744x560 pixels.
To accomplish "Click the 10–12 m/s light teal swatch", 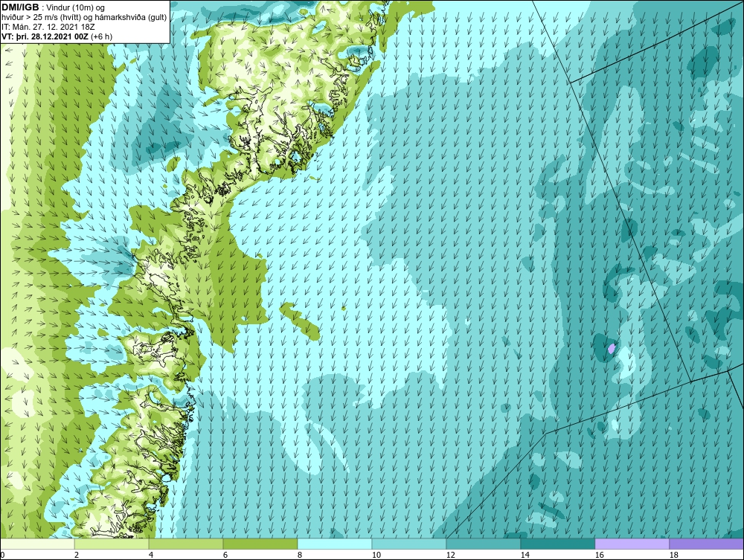I will [x=409, y=544].
